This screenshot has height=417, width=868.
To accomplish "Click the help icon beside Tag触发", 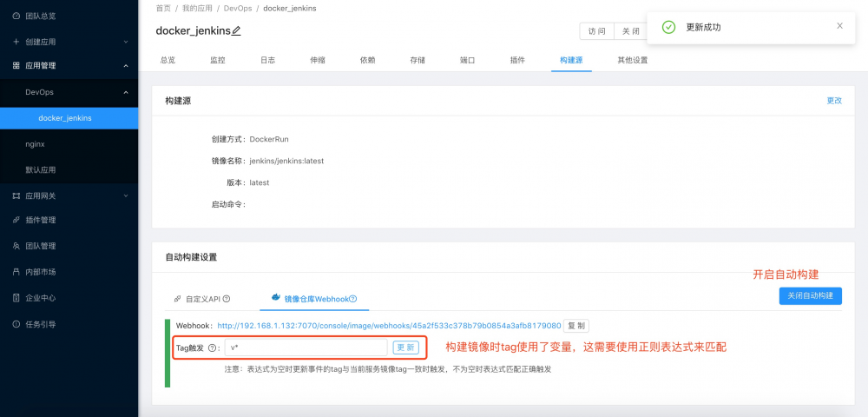I will point(212,348).
